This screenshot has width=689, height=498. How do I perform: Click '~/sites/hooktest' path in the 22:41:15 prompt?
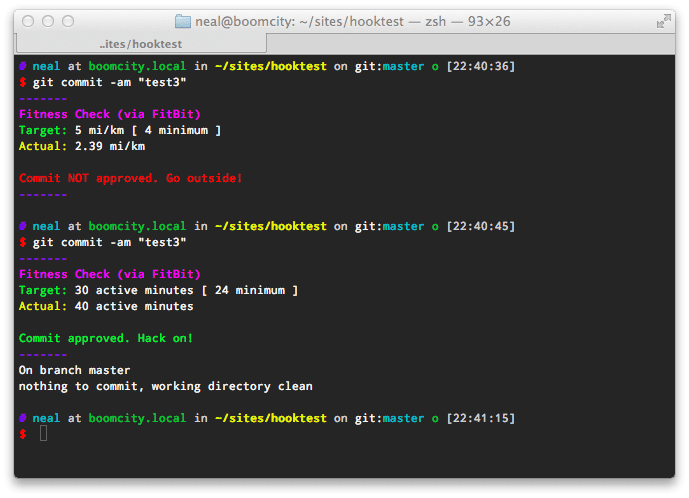coord(271,418)
